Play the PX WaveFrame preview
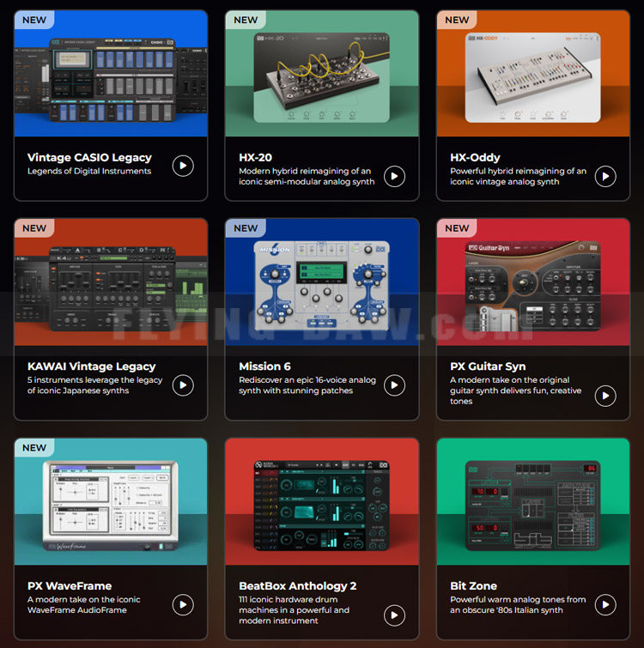Image resolution: width=644 pixels, height=648 pixels. click(183, 604)
